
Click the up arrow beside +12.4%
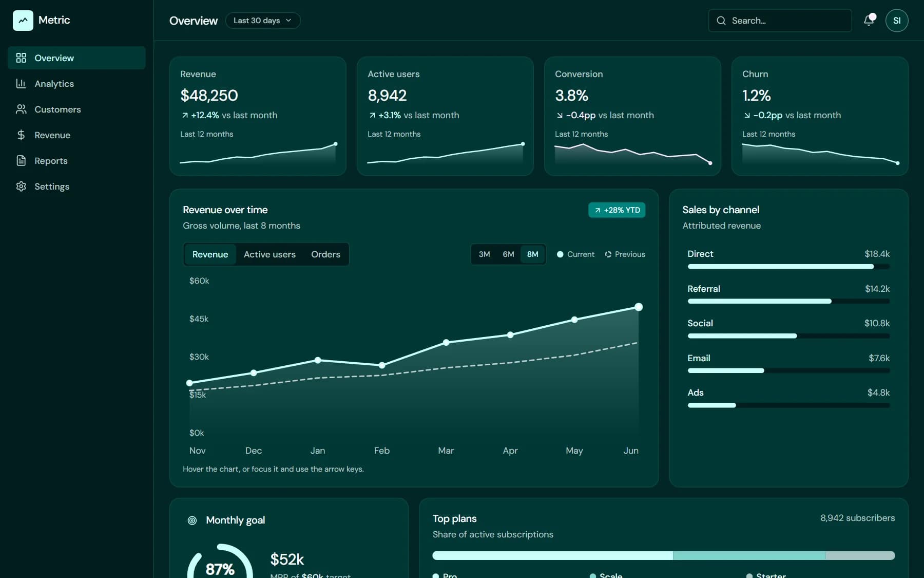[x=185, y=116]
